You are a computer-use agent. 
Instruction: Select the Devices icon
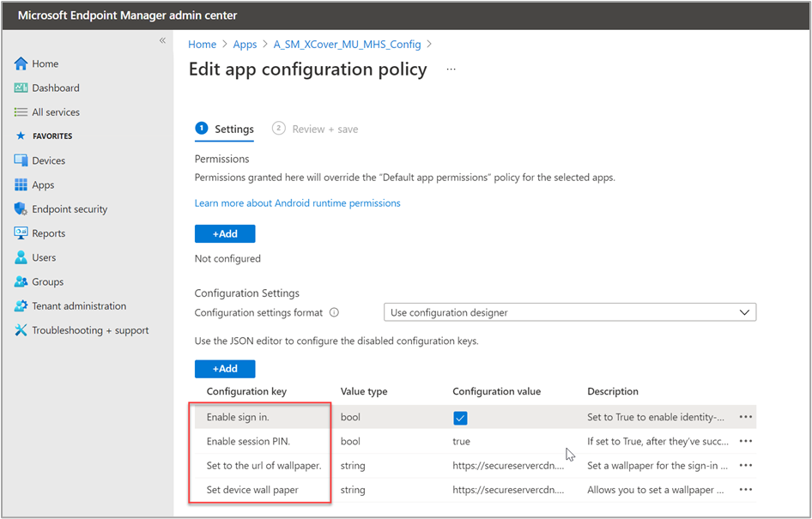pyautogui.click(x=21, y=160)
